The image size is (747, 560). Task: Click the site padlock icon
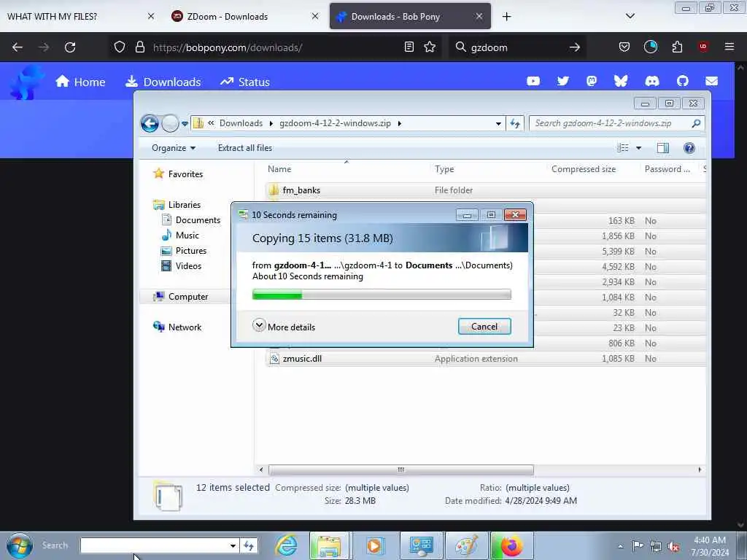coord(139,47)
